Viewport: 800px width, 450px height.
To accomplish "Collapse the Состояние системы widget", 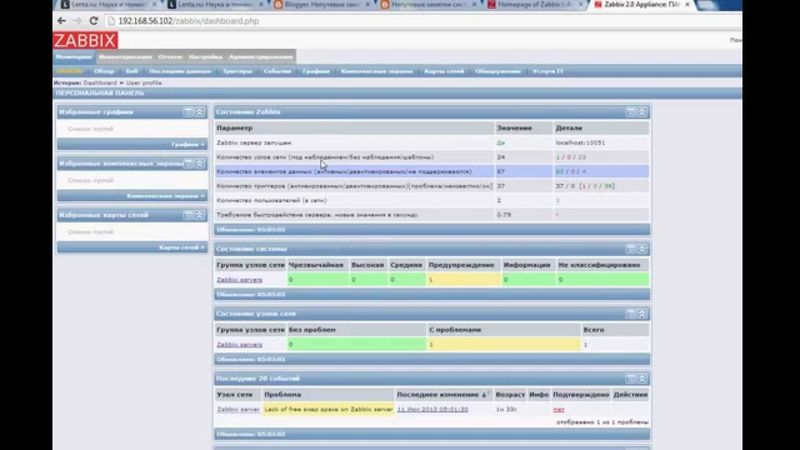I will click(x=642, y=249).
